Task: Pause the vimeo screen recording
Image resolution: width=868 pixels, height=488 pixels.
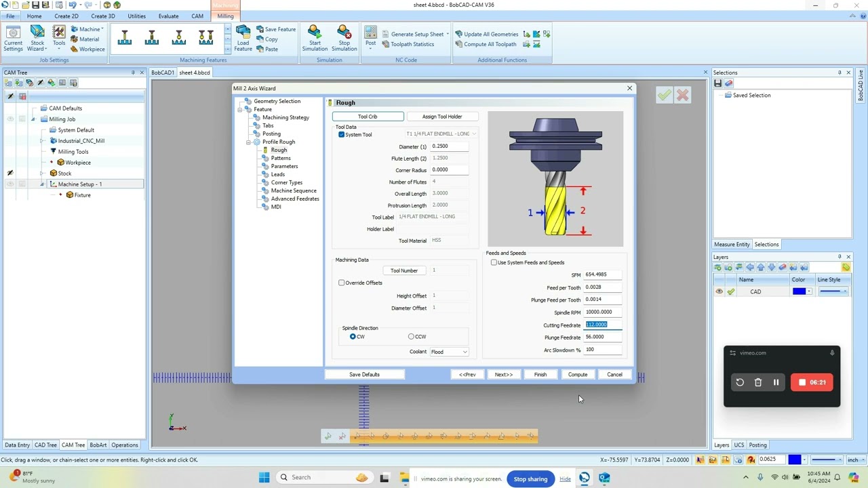Action: pyautogui.click(x=776, y=382)
